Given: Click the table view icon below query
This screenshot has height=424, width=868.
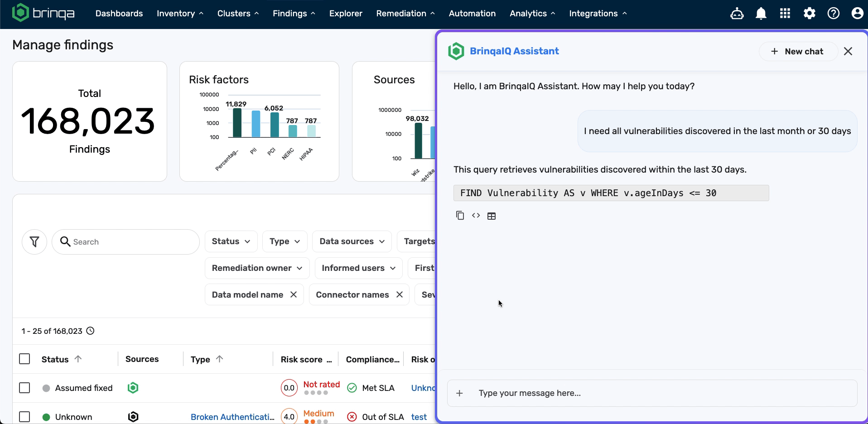Looking at the screenshot, I should 492,216.
